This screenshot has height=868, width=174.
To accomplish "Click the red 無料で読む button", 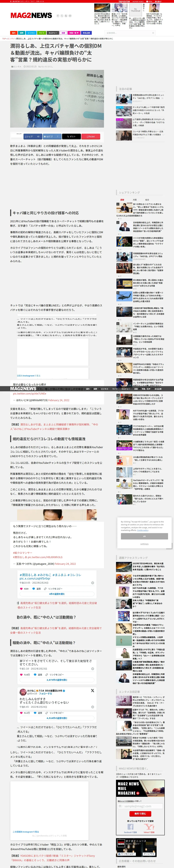I will (140, 813).
